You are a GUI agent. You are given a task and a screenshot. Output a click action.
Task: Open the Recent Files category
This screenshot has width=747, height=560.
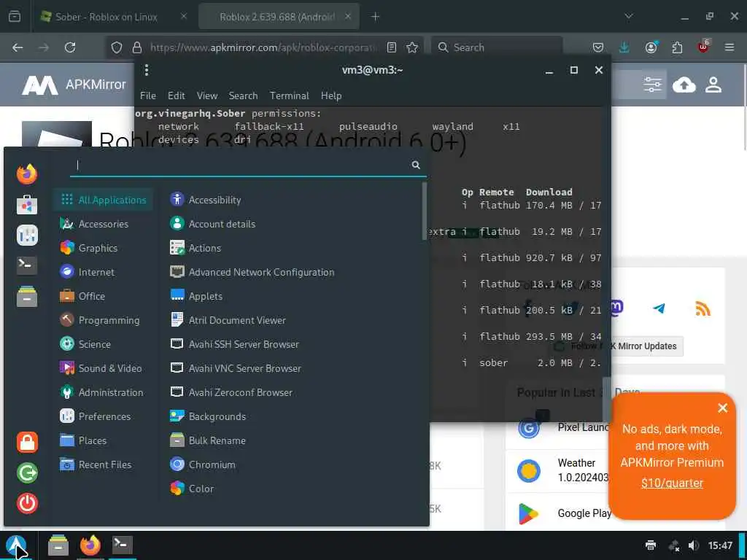coord(104,464)
